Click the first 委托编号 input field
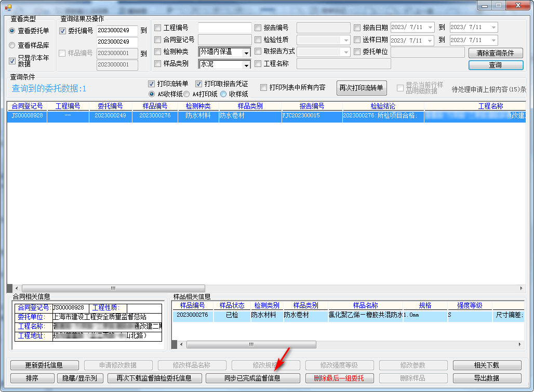This screenshot has height=392, width=534. tap(117, 31)
